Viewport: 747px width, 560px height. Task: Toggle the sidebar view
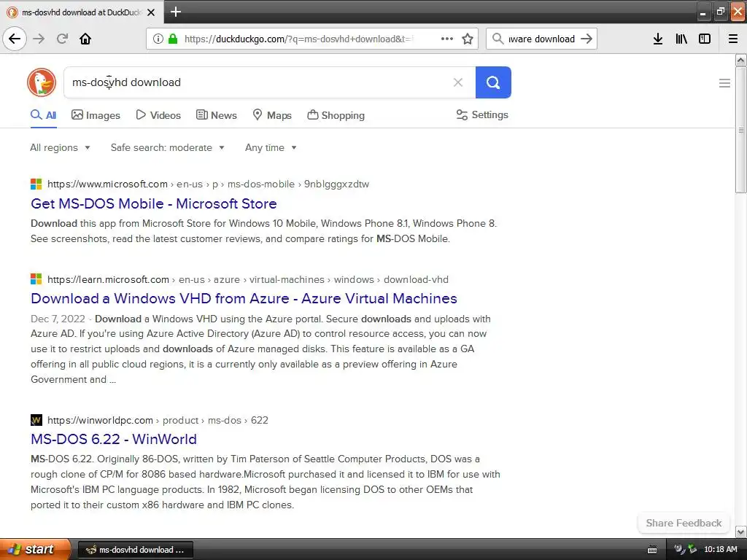pyautogui.click(x=705, y=39)
